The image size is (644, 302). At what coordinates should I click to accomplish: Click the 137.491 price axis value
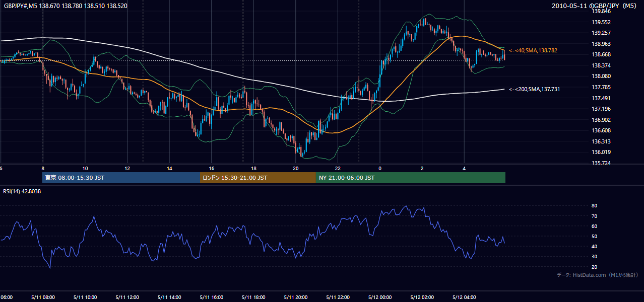point(601,98)
